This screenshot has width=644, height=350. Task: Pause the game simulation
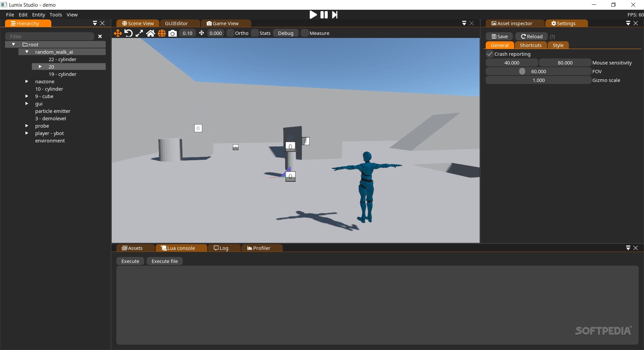pos(324,15)
